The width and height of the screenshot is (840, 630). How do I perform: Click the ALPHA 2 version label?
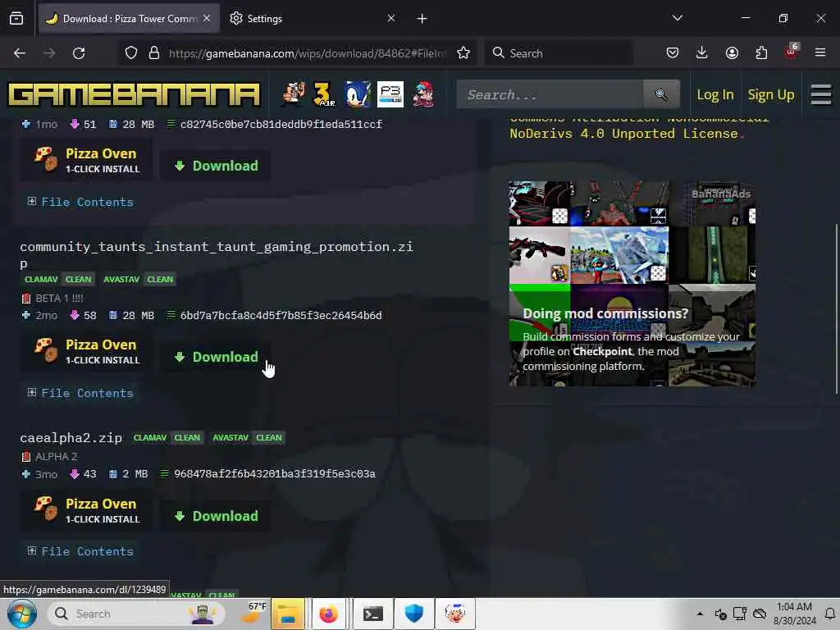tap(56, 457)
